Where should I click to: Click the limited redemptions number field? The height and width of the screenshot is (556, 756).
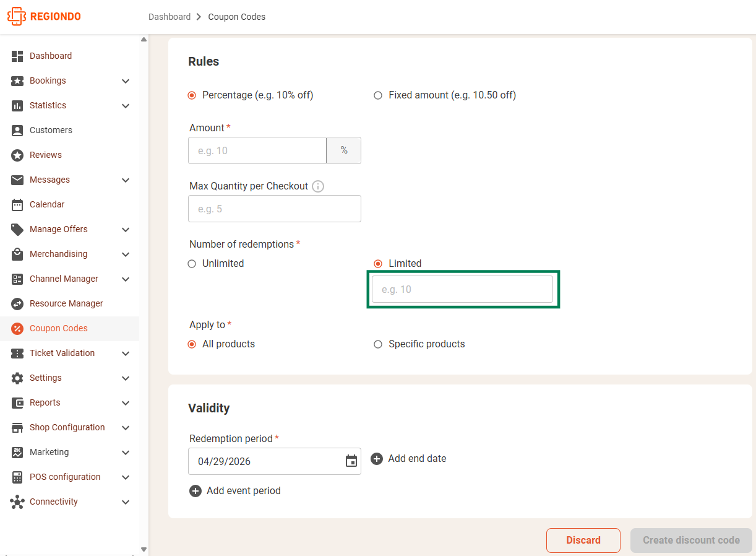pos(462,289)
